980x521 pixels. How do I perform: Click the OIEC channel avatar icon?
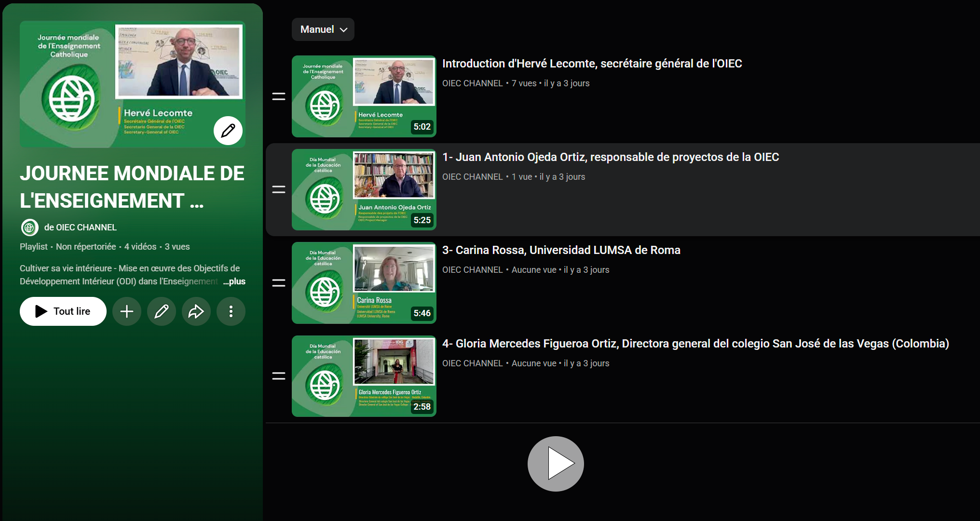point(29,227)
